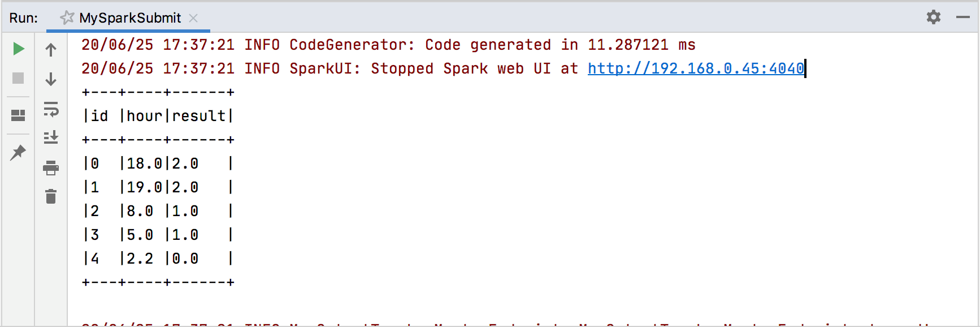Open the Spark web UI link
Screen dimensions: 980x327
(696, 68)
